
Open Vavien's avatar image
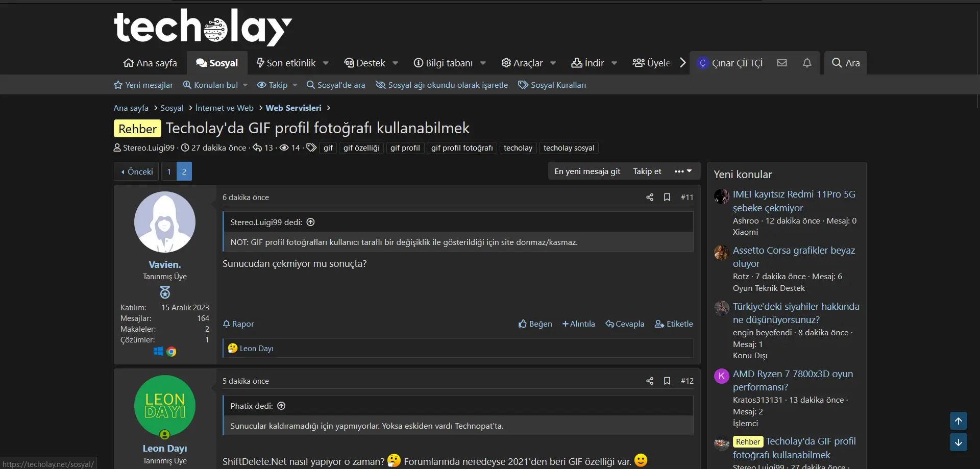coord(165,222)
